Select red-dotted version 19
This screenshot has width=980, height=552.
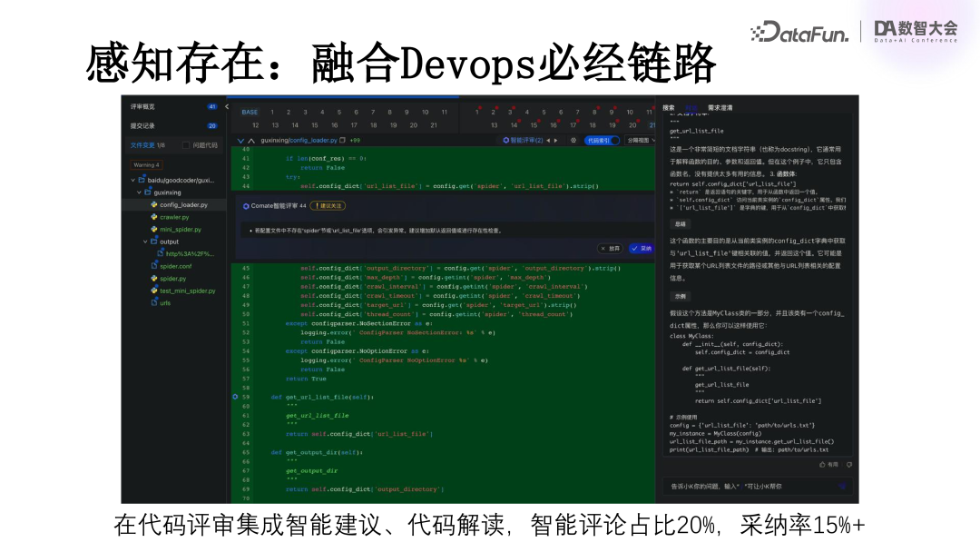612,125
